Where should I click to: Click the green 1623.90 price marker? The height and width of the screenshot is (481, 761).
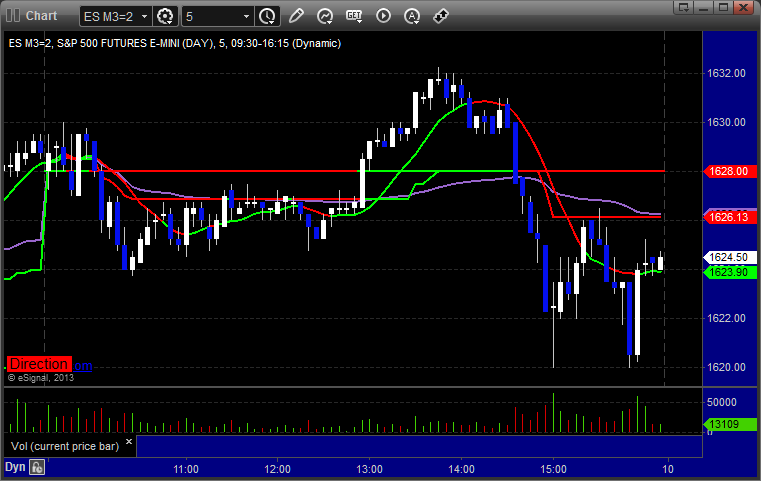tap(729, 272)
